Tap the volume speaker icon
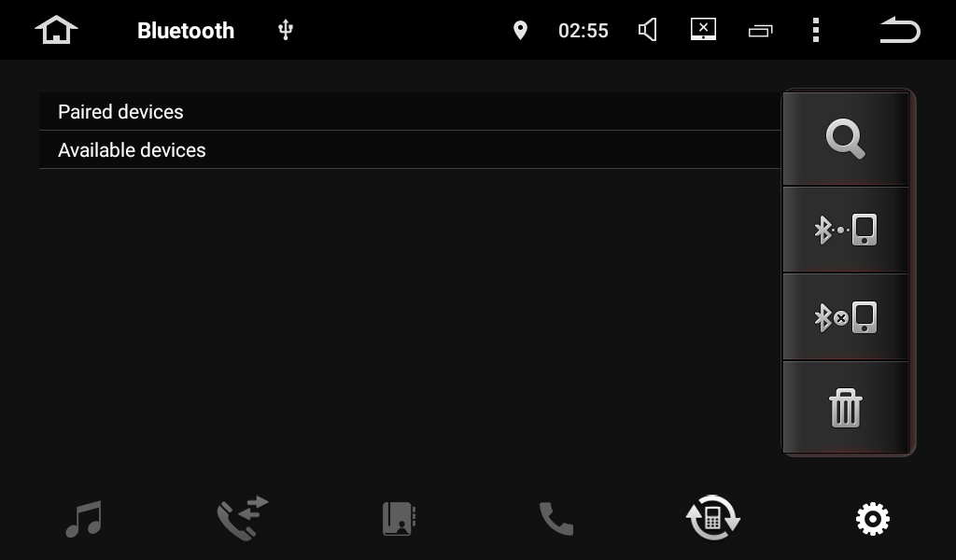 (648, 30)
